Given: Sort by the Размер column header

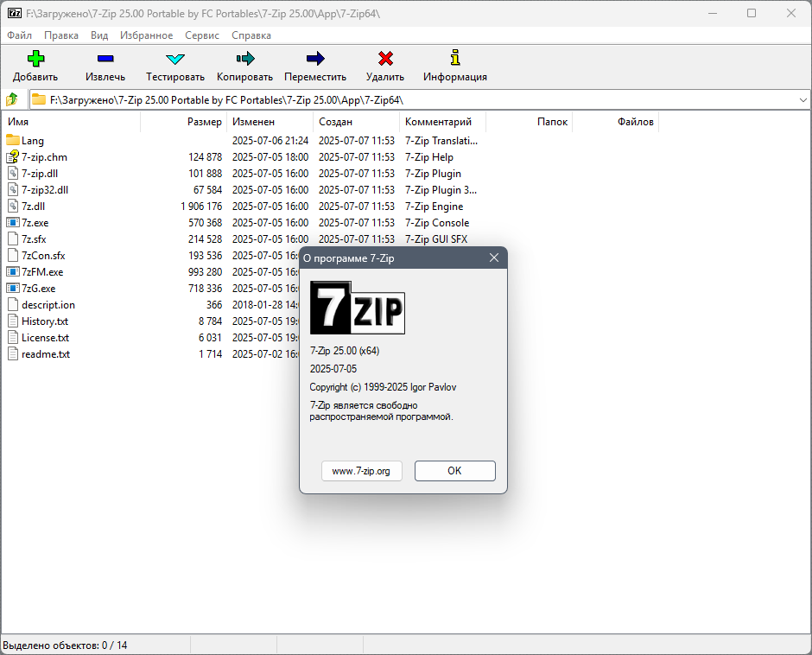Looking at the screenshot, I should (183, 122).
